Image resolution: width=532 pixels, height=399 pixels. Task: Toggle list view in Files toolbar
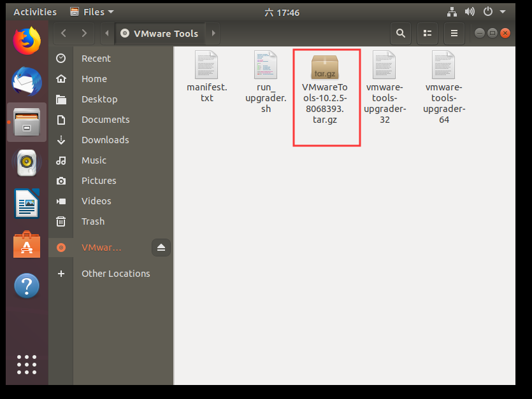[x=428, y=33]
